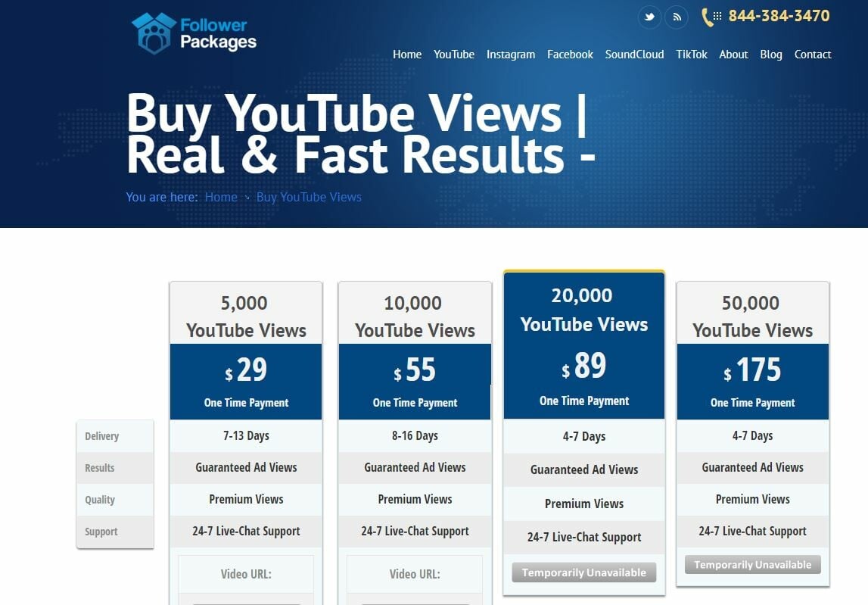Open the TikTok menu item
868x605 pixels.
click(x=692, y=55)
